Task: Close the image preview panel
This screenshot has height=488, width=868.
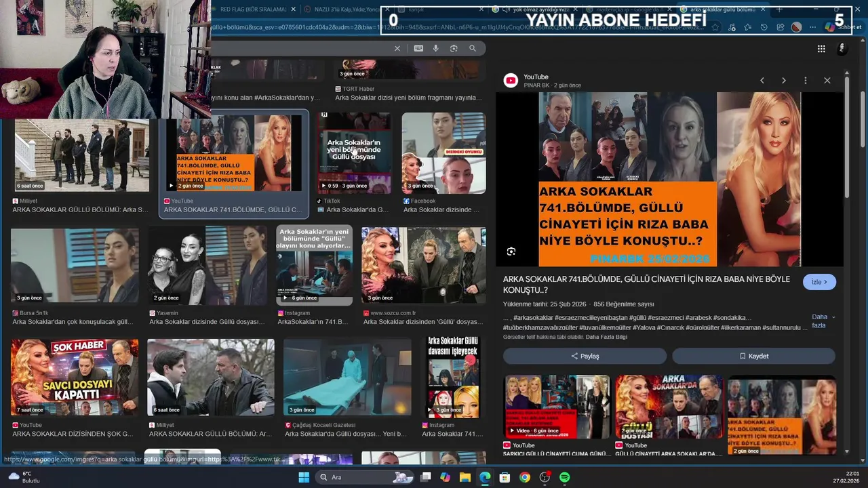Action: pyautogui.click(x=827, y=81)
